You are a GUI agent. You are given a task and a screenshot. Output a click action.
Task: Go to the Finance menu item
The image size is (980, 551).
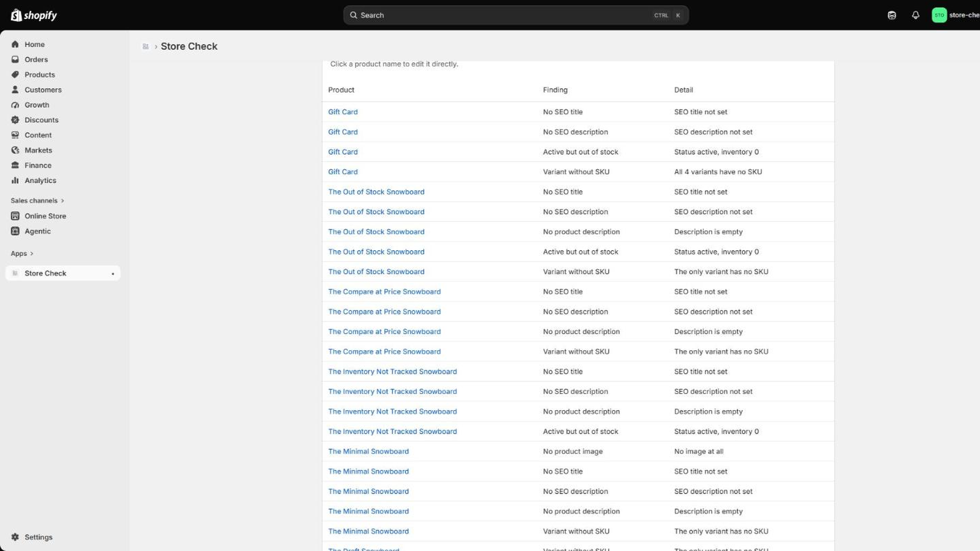(x=38, y=165)
